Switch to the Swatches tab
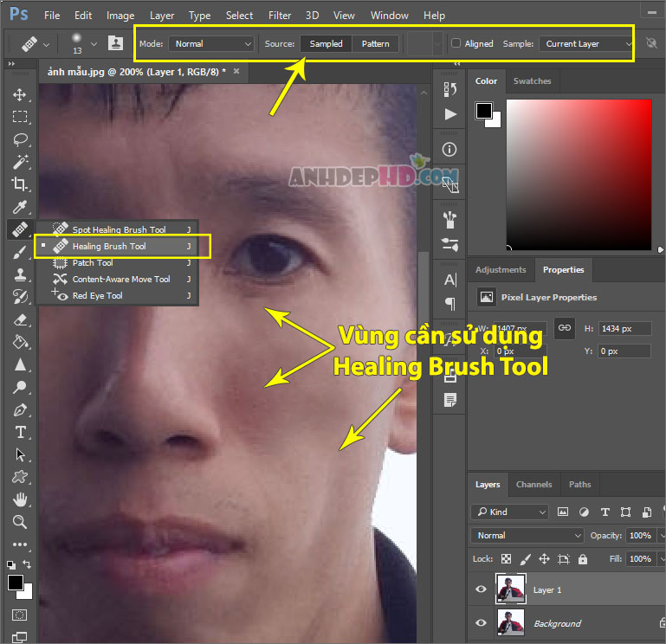Screen dimensions: 666x644 [532, 81]
